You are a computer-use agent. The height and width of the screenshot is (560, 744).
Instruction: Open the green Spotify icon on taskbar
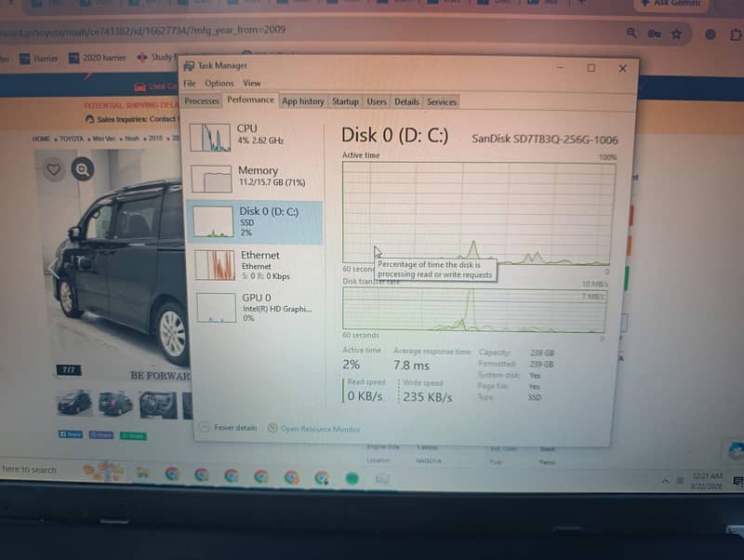352,479
